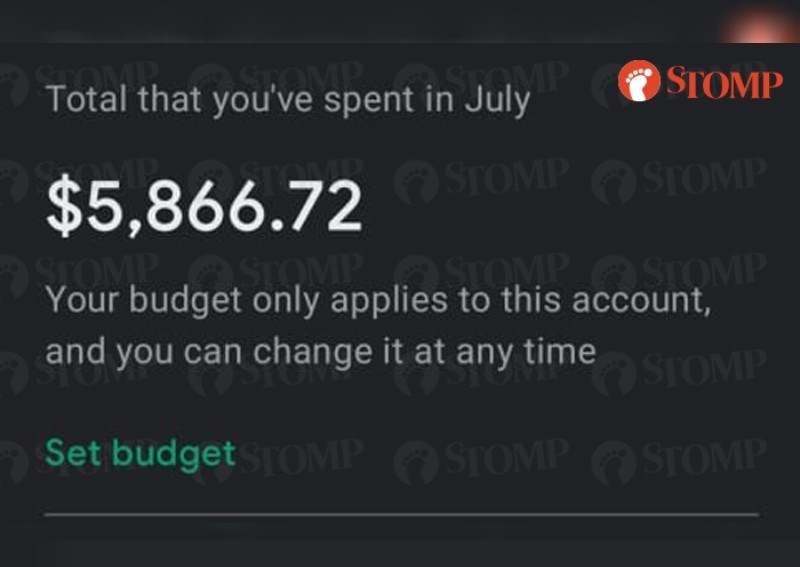800x567 pixels.
Task: Tap the green Set budget link
Action: click(140, 454)
